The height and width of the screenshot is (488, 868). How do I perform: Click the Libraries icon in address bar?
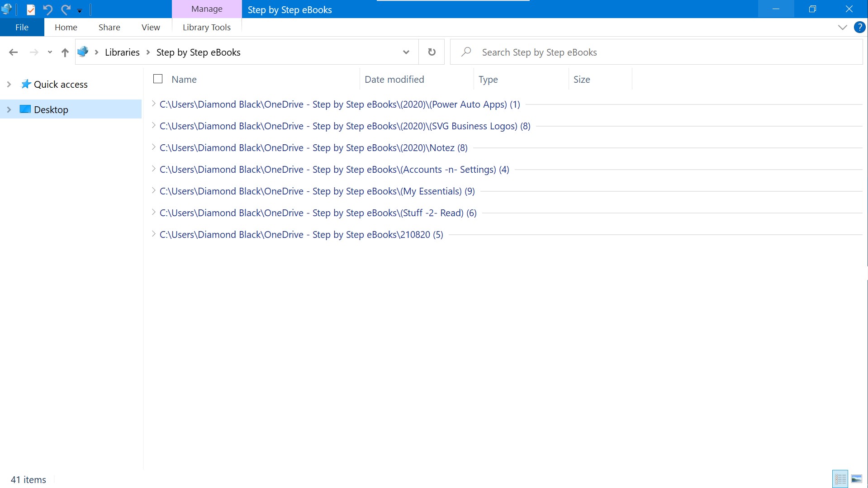tap(83, 52)
